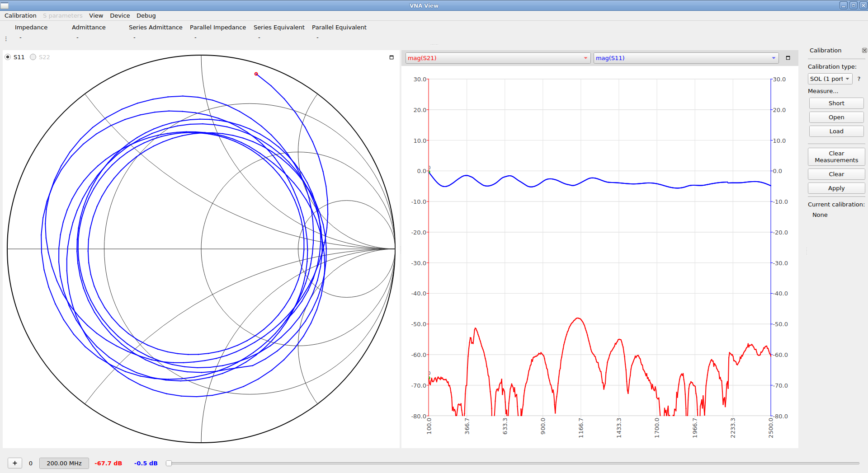Screen dimensions: 868x473
Task: Click Clear Measurements button
Action: pos(836,157)
